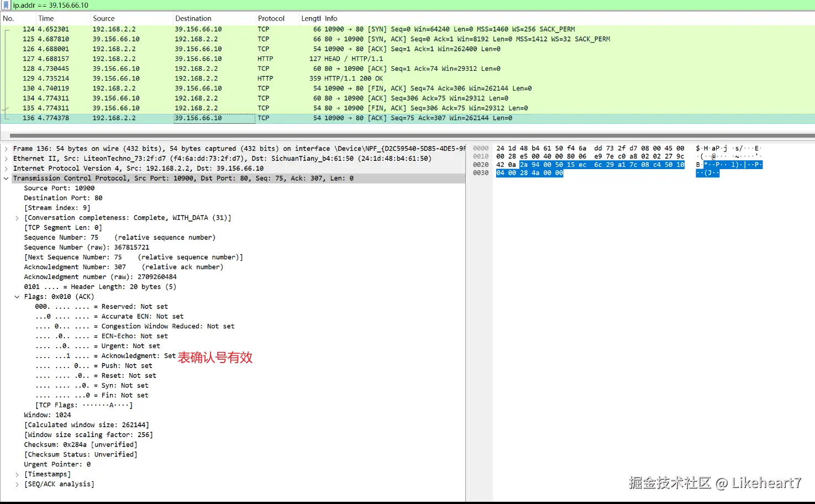Select Acknowledgment Number: 307 field
Viewport: 815px width, 504px height.
tap(123, 267)
